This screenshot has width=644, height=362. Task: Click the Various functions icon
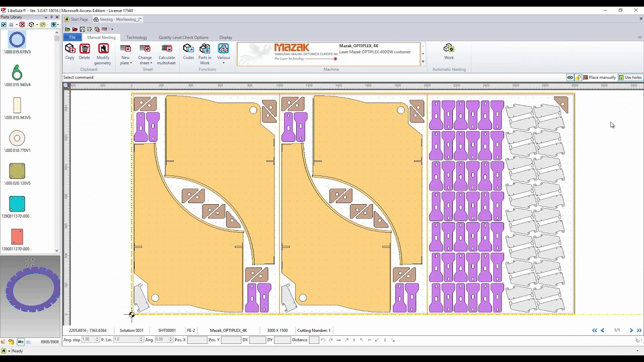coord(223,48)
